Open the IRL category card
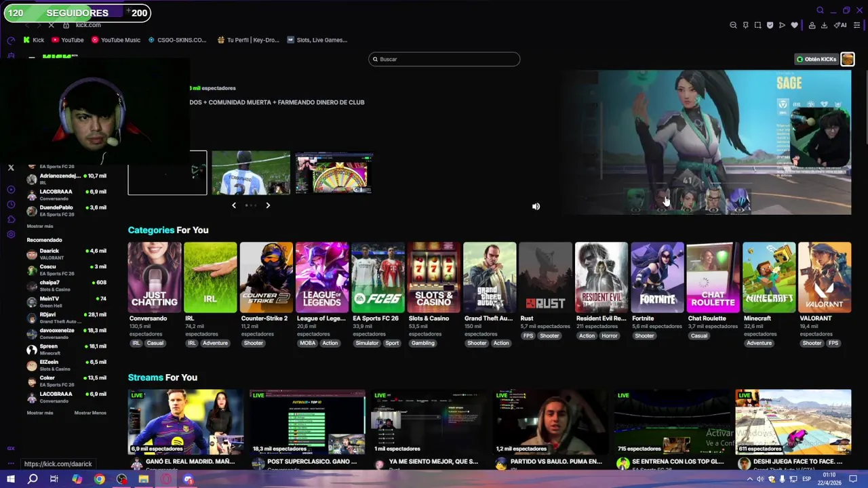 (210, 277)
